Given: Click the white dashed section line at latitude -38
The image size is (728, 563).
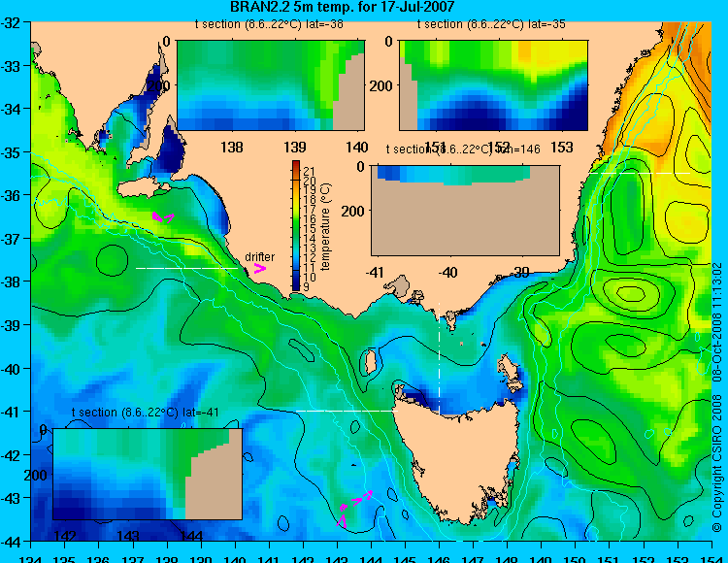Looking at the screenshot, I should coord(186,268).
